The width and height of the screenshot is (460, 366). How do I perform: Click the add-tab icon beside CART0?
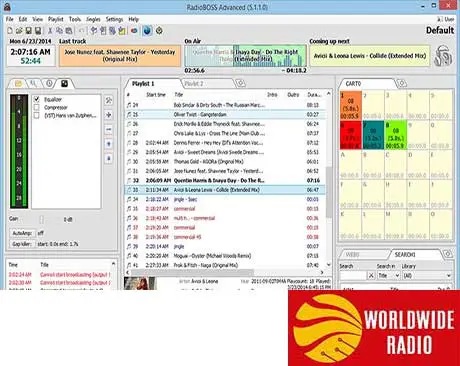click(x=402, y=83)
